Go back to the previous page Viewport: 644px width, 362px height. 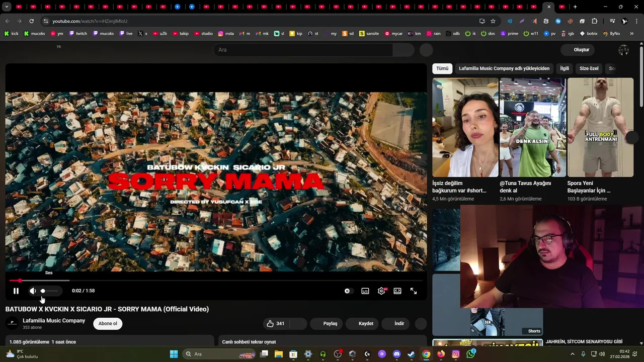tap(7, 21)
